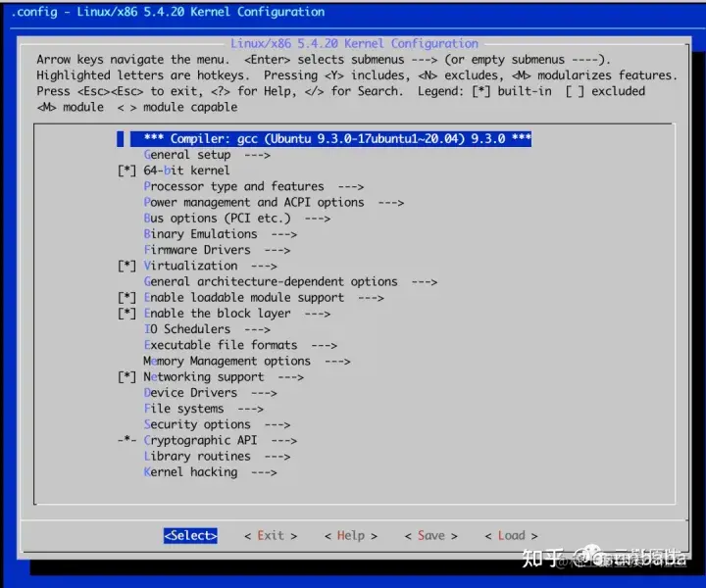The height and width of the screenshot is (588, 706).
Task: Click the Firmware Drivers text
Action: click(x=197, y=250)
